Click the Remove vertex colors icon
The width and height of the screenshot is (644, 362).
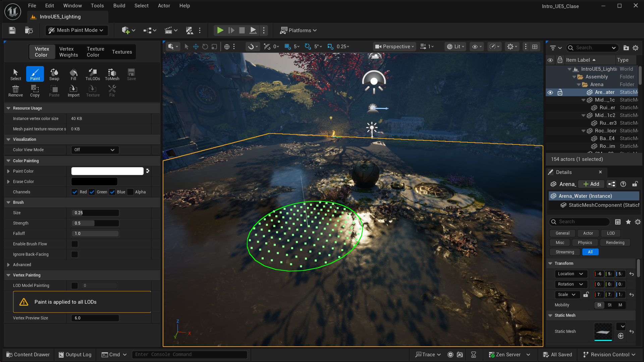(x=15, y=90)
